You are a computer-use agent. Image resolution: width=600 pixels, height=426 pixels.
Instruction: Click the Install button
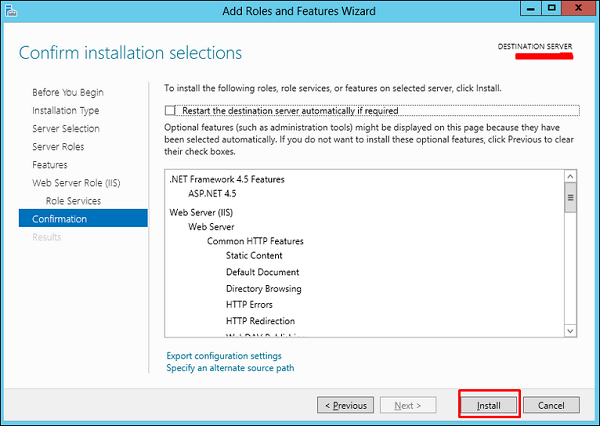[x=490, y=405]
